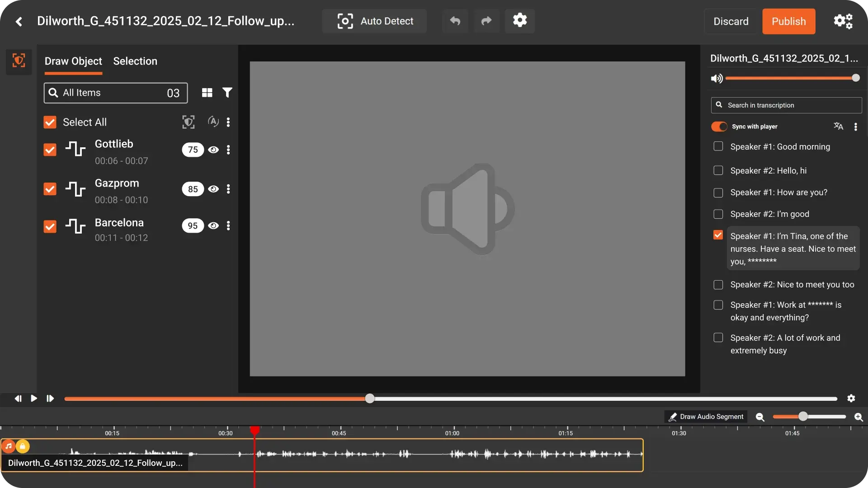
Task: Toggle Sync with player switch
Action: (718, 127)
